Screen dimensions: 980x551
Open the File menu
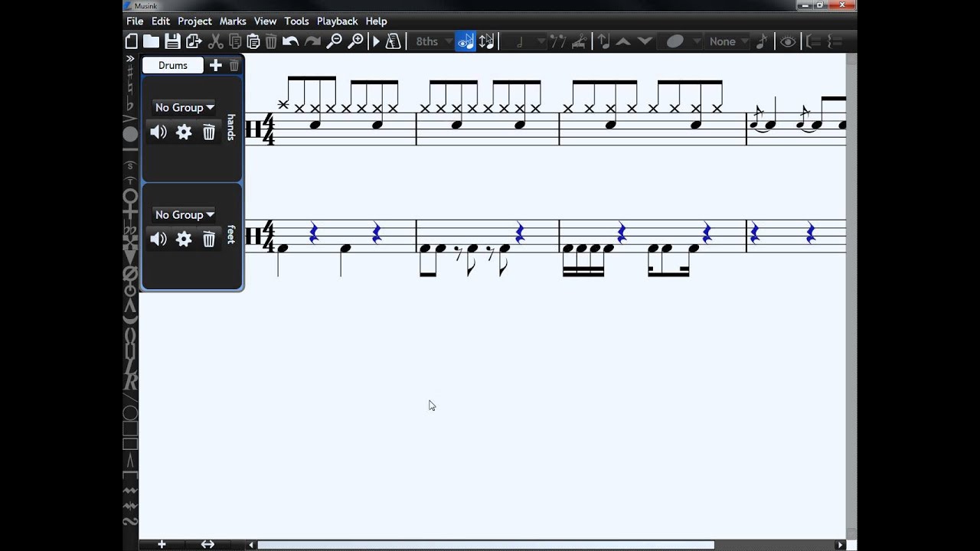(x=135, y=21)
